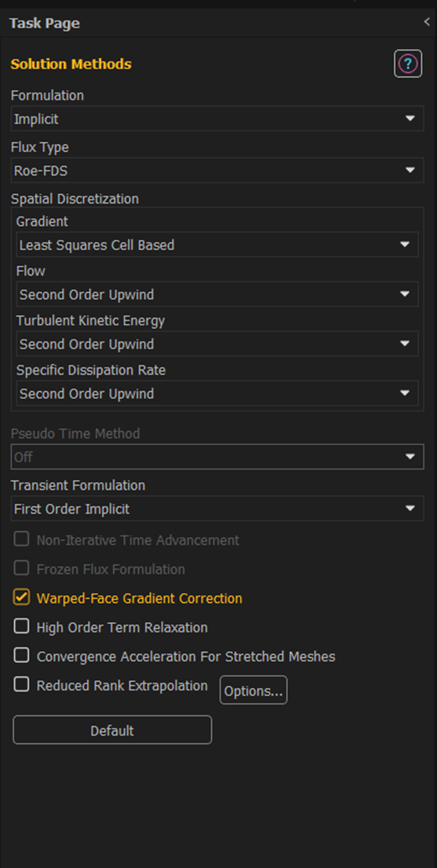The width and height of the screenshot is (437, 868).
Task: Enable Convergence Acceleration For Stretched Meshes
Action: pos(21,656)
